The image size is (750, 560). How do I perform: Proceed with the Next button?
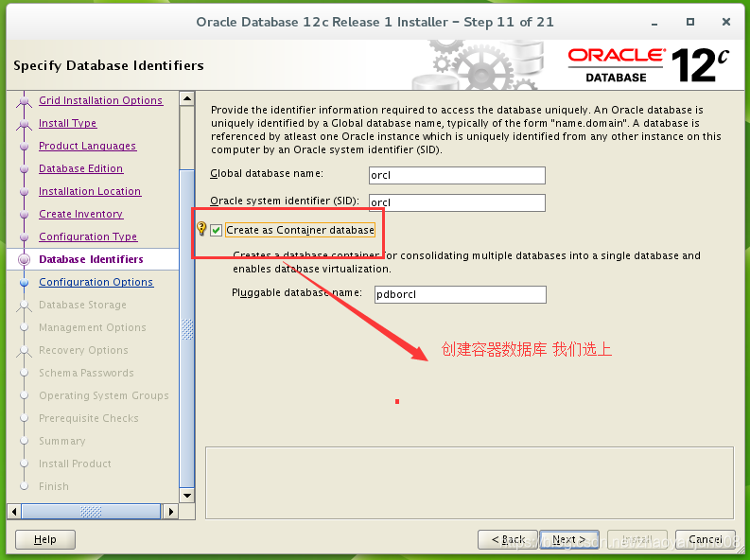[569, 539]
